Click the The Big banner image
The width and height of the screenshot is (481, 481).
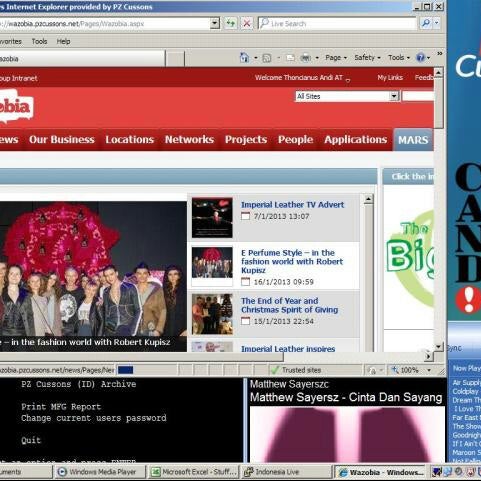pyautogui.click(x=410, y=257)
